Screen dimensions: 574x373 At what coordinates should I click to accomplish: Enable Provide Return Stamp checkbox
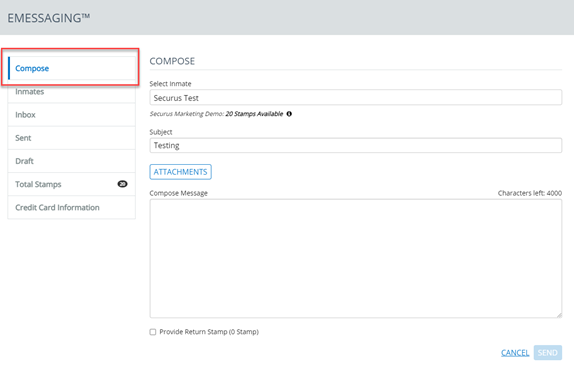pyautogui.click(x=153, y=332)
